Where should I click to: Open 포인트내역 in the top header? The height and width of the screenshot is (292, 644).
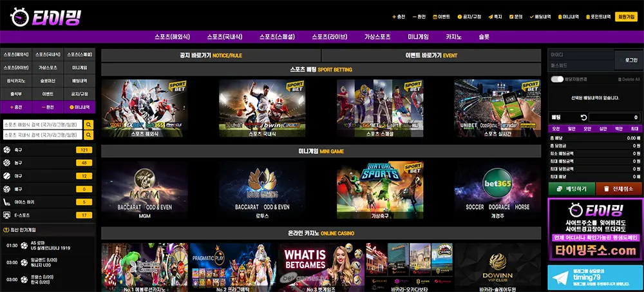(598, 17)
